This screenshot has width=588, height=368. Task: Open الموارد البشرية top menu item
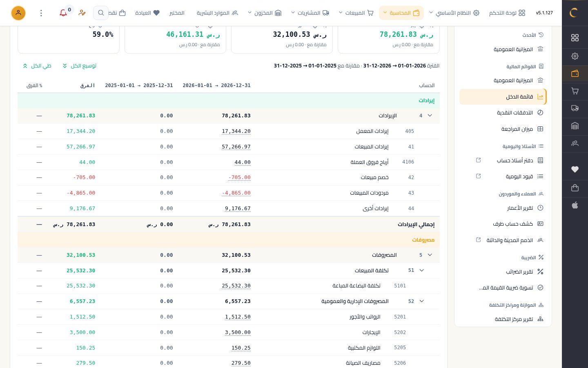point(217,13)
